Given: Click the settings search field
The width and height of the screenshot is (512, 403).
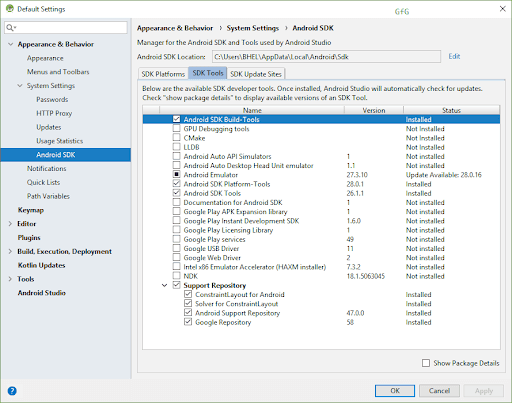Looking at the screenshot, I should [x=66, y=28].
